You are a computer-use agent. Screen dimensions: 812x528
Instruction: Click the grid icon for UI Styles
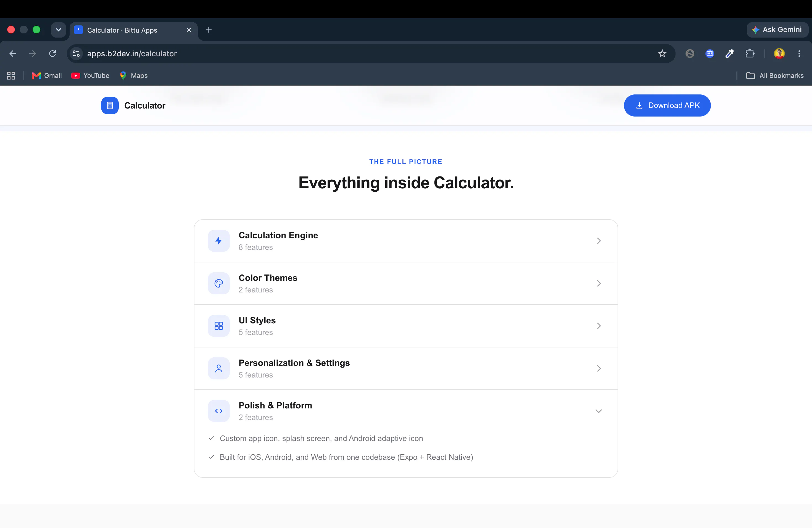point(219,326)
